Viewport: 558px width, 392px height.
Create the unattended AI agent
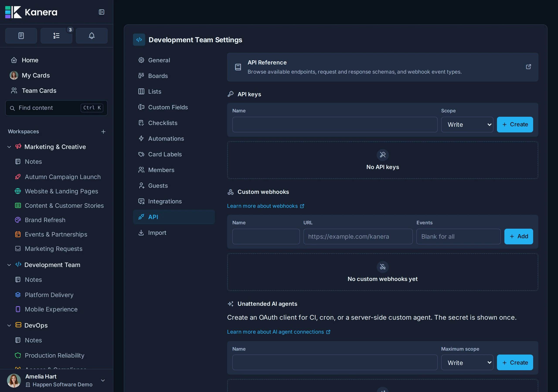click(x=515, y=363)
